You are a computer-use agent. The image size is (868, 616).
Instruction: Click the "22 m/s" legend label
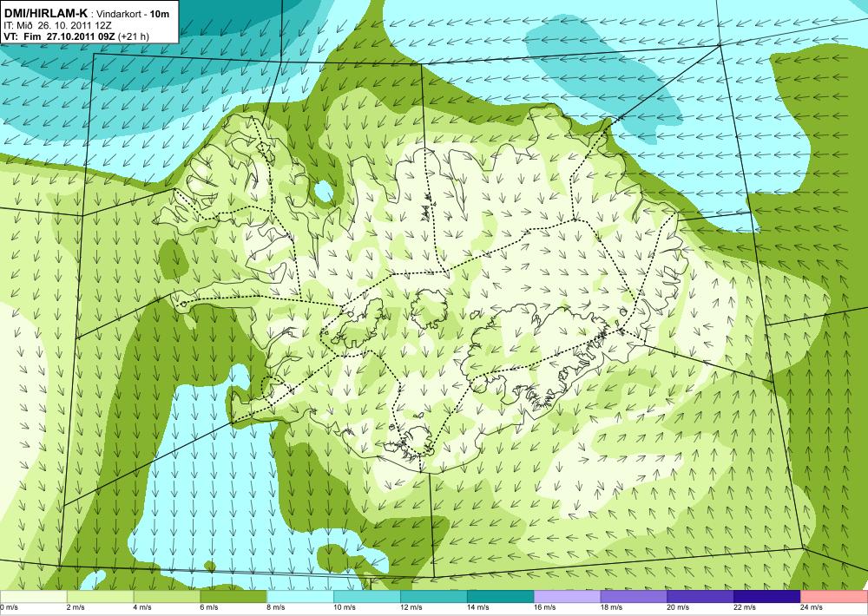point(745,607)
